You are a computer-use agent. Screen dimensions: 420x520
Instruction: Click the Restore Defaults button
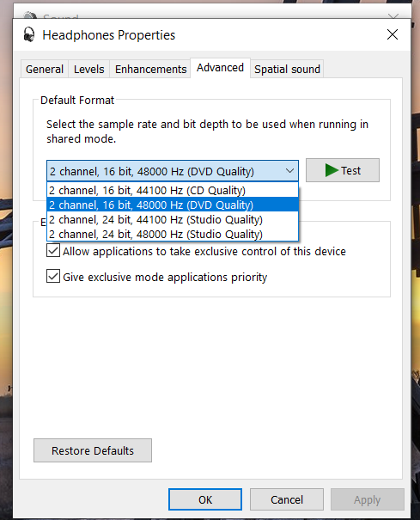point(93,450)
